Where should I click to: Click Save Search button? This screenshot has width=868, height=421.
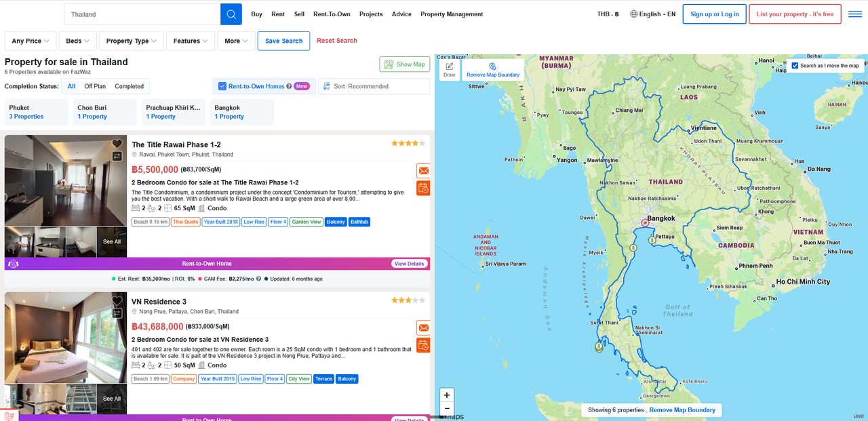[283, 41]
